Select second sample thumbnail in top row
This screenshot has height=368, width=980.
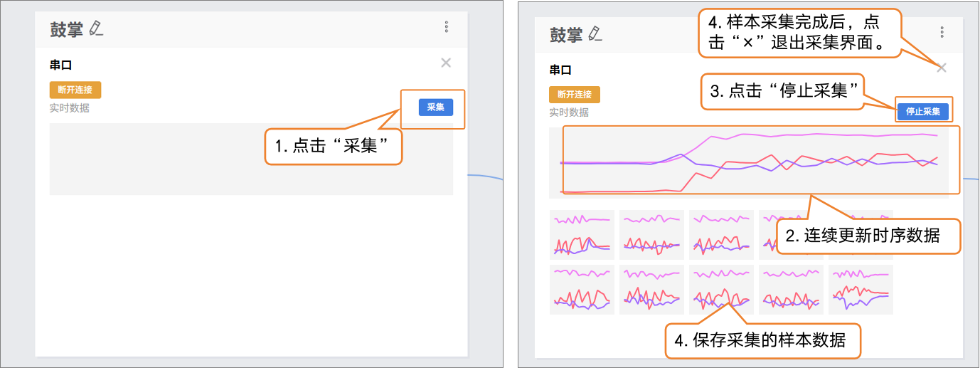(651, 234)
